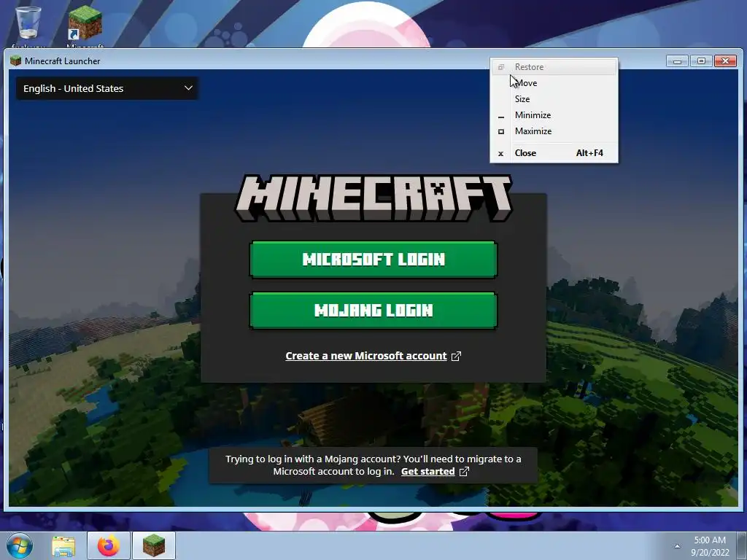Minimize the Minecraft Launcher window

tap(677, 61)
